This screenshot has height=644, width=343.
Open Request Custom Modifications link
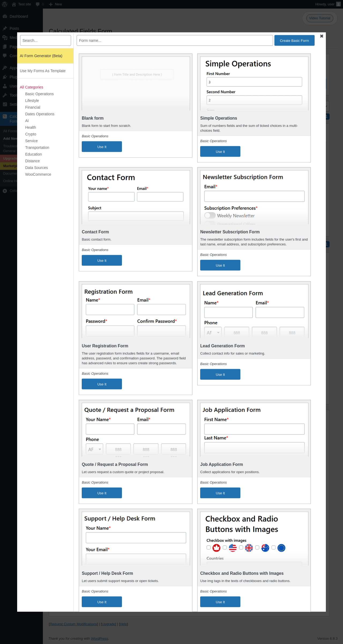74,624
